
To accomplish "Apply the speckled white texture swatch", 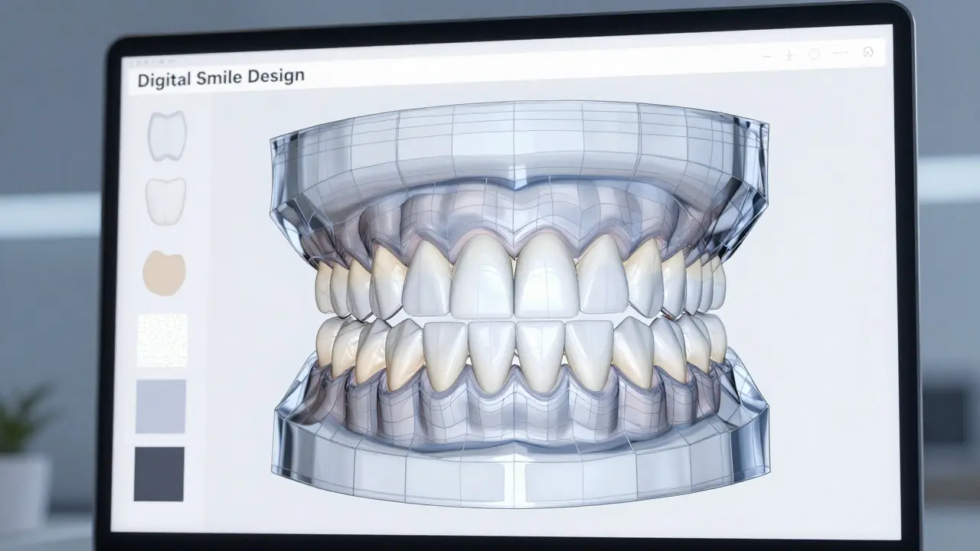I will click(162, 340).
